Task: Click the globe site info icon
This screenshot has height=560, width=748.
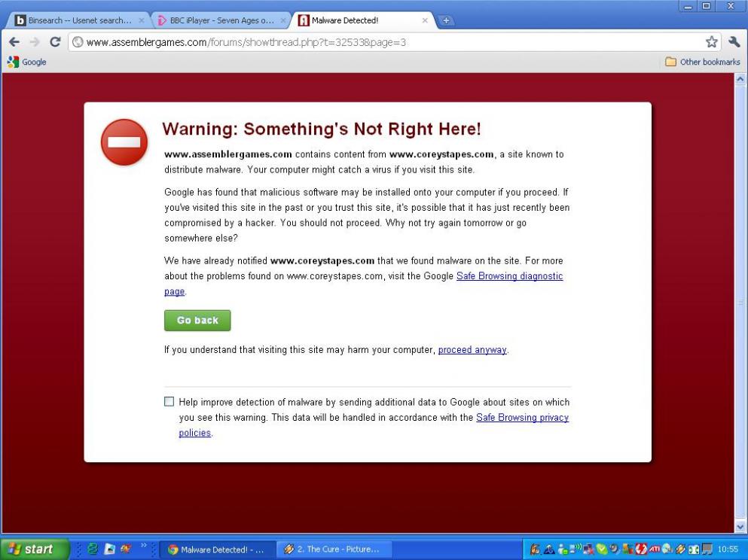Action: click(x=78, y=42)
